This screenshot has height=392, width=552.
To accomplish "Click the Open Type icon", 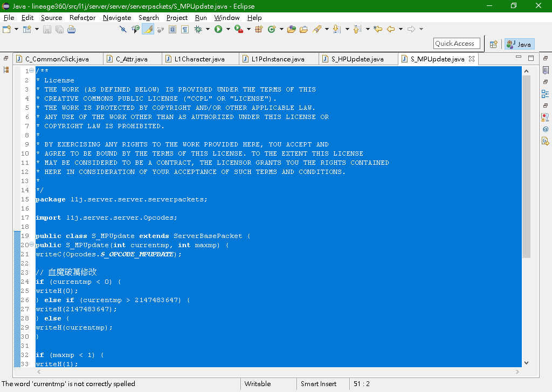I will pos(291,30).
